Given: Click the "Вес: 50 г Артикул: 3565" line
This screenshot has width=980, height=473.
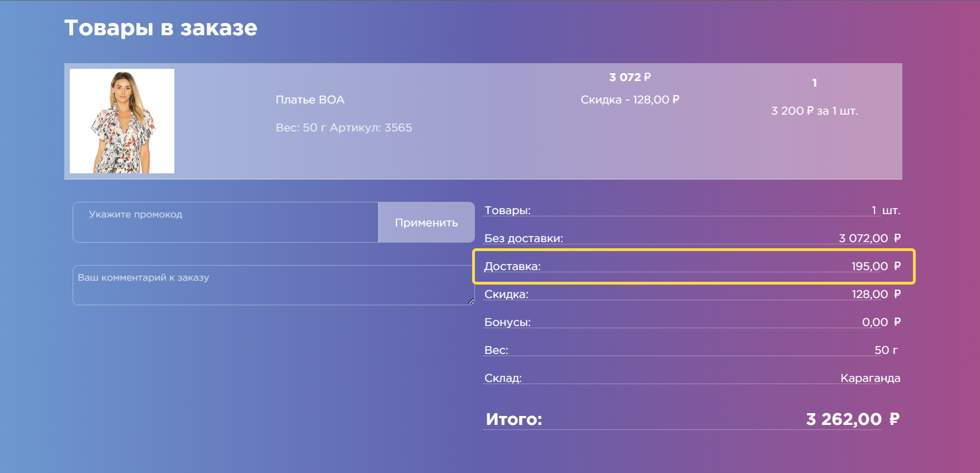Looking at the screenshot, I should click(344, 128).
